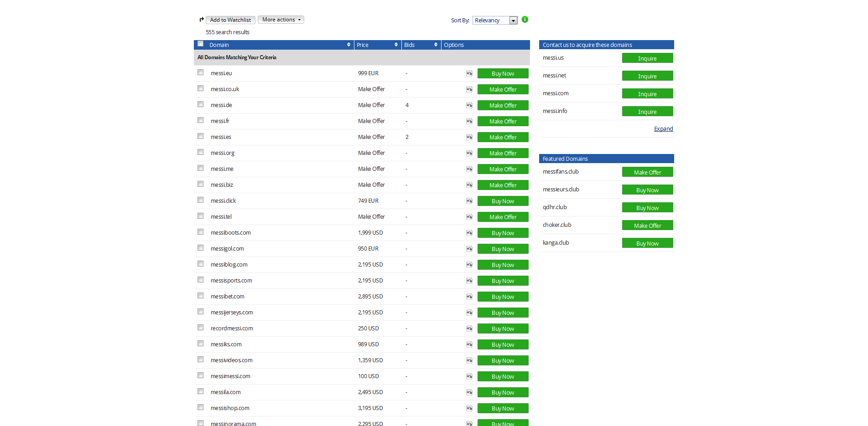868x426 pixels.
Task: Click the watchlist icon for messi.fr
Action: click(x=469, y=121)
